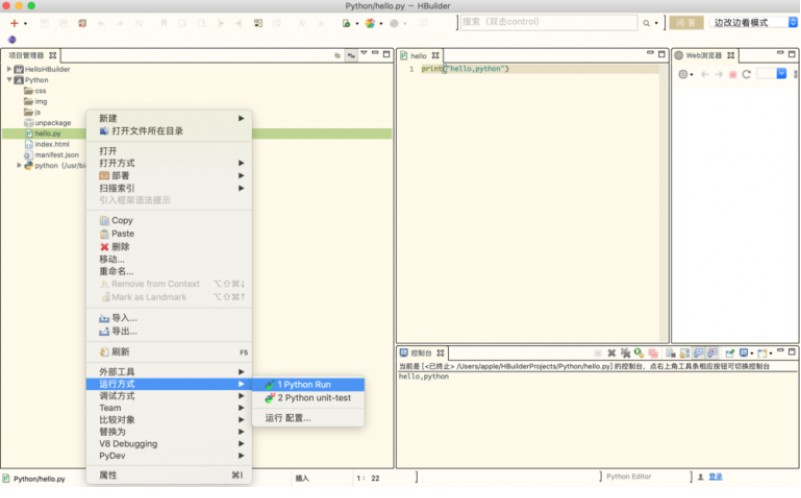801x498 pixels.
Task: Click the red plus New button in toolbar
Action: (13, 23)
